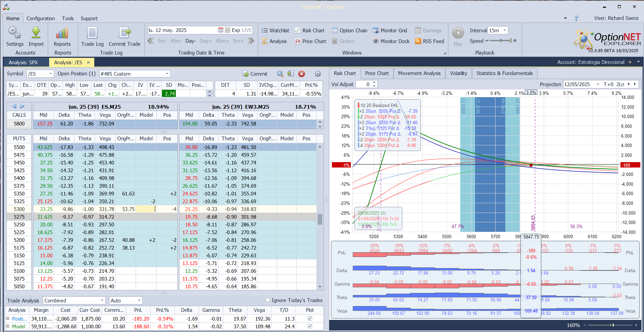Open the Option Chain window
Screen dimensions: 644x332
[349, 31]
